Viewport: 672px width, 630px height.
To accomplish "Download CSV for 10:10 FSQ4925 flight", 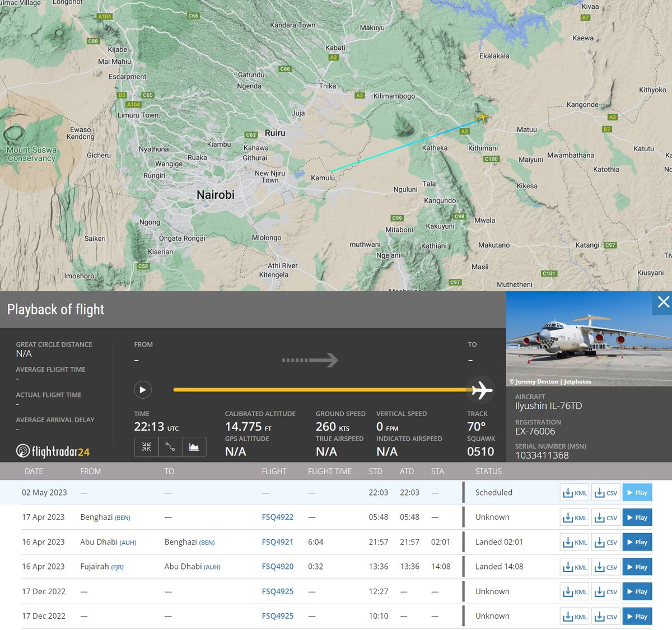I will [605, 616].
